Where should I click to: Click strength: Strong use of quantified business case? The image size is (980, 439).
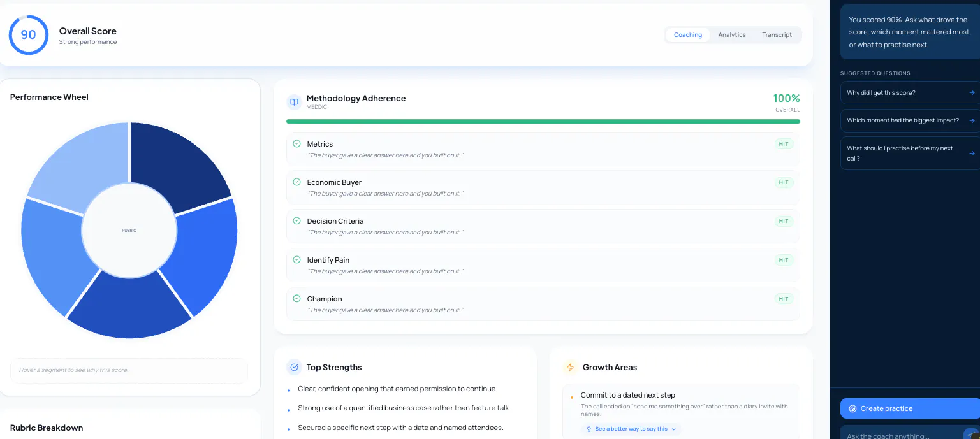pos(404,408)
